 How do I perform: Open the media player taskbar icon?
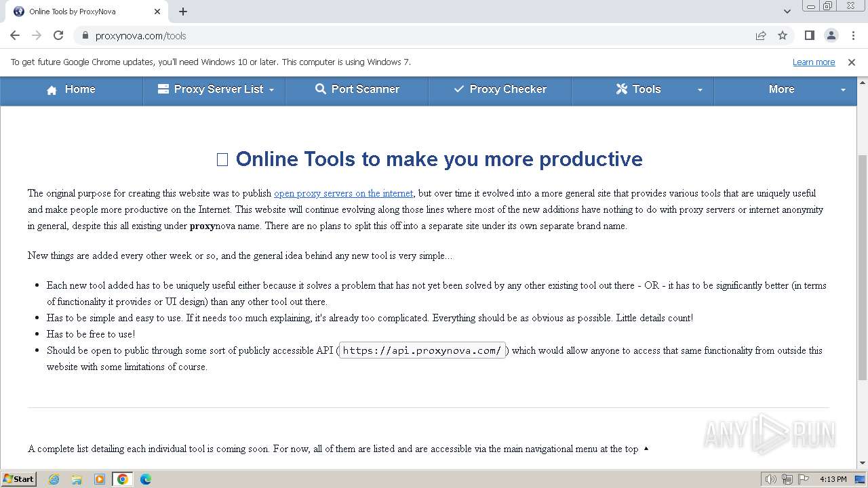(x=100, y=479)
